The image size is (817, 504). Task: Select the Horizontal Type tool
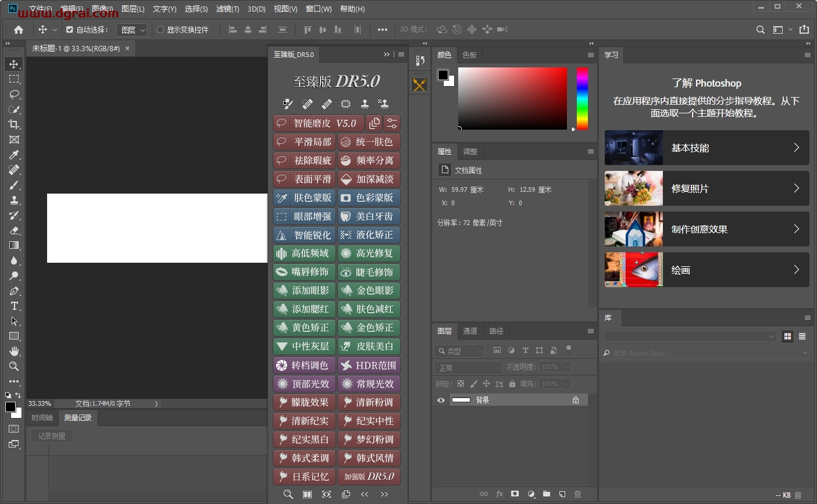(x=14, y=306)
